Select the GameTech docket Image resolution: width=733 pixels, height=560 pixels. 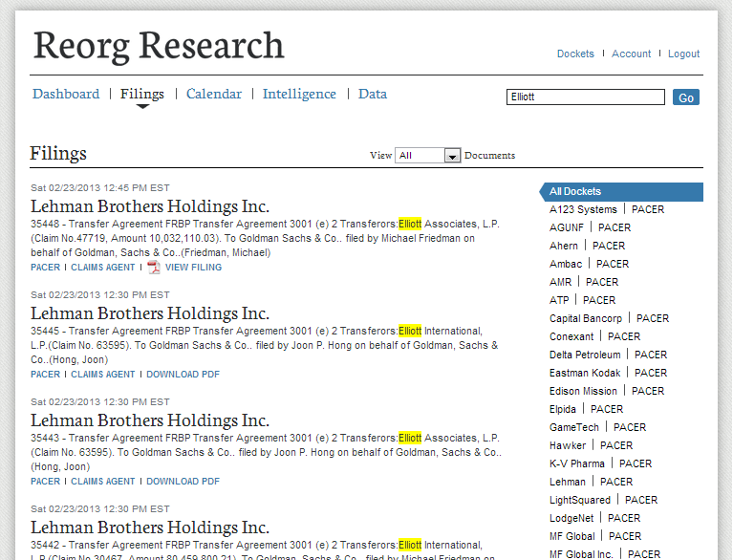point(574,428)
